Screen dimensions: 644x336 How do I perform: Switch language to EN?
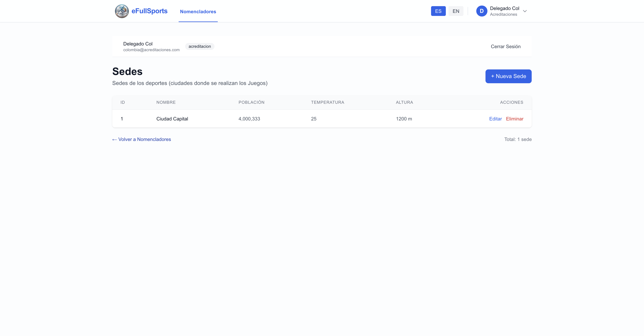[x=456, y=11]
